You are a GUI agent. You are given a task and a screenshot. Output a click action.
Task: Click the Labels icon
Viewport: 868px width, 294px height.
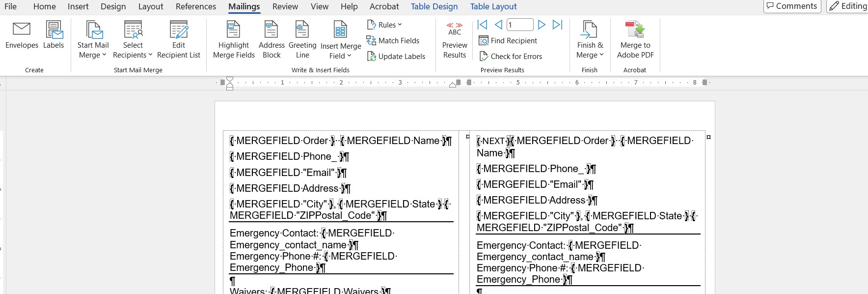[x=54, y=35]
